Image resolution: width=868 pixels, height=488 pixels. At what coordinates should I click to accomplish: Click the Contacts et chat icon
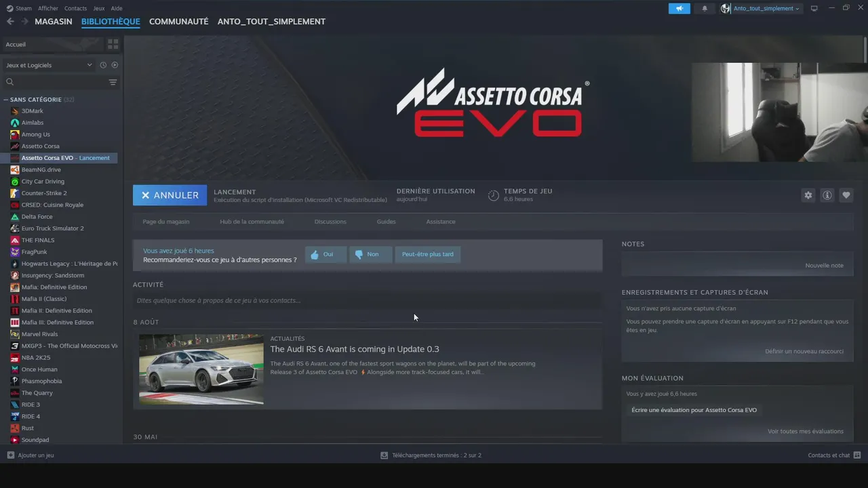pyautogui.click(x=857, y=455)
